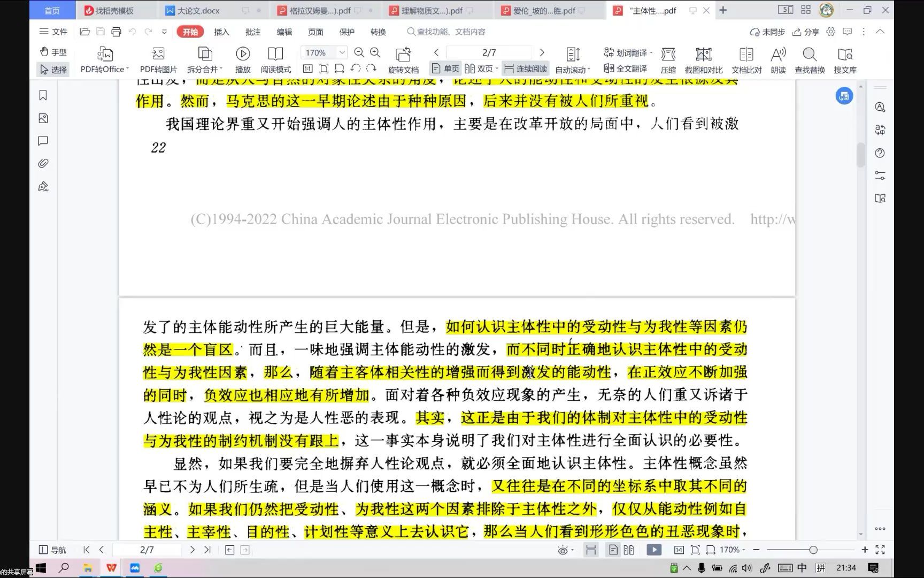
Task: Click the 分享 share button
Action: [x=806, y=32]
